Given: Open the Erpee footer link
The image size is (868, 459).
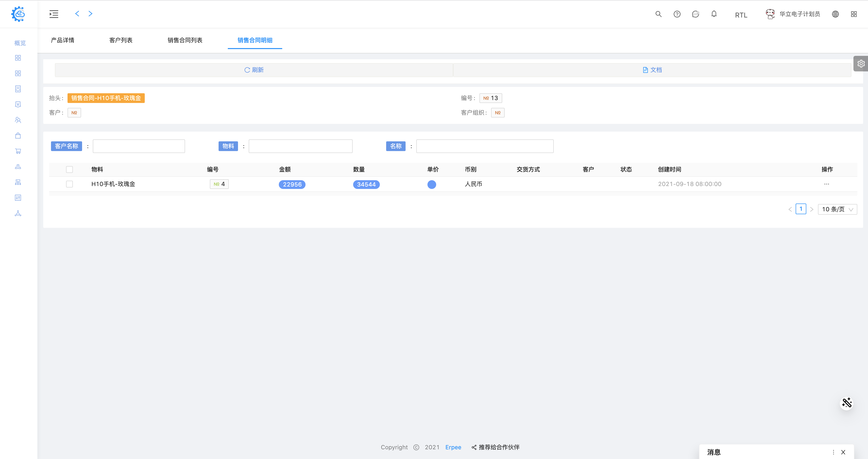Looking at the screenshot, I should point(453,447).
